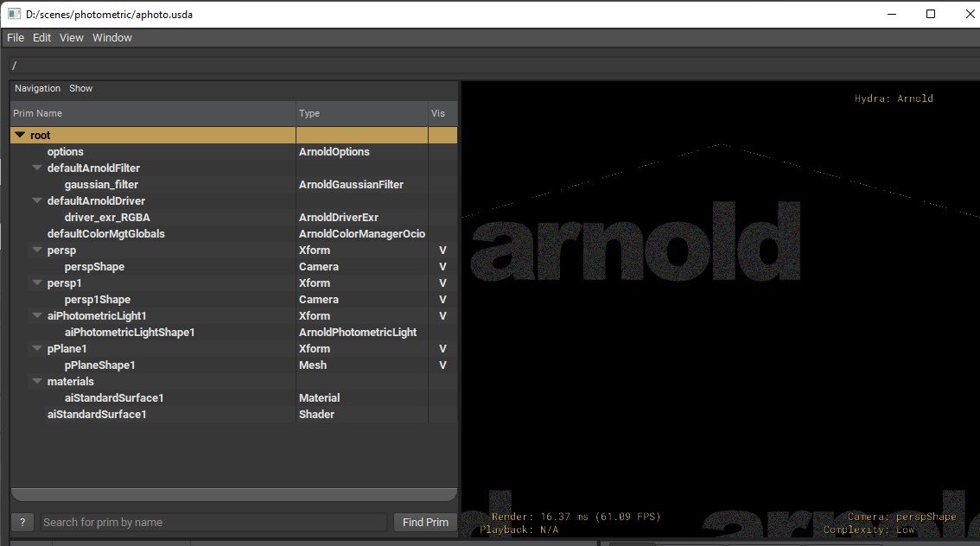Click the Find Prim button
Image resolution: width=980 pixels, height=546 pixels.
pyautogui.click(x=426, y=523)
